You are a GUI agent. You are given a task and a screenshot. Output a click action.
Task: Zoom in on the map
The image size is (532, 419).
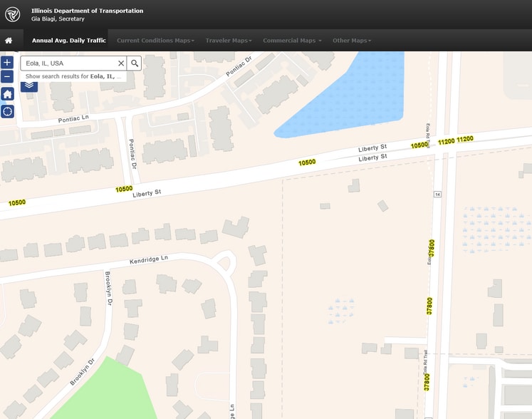click(x=7, y=63)
